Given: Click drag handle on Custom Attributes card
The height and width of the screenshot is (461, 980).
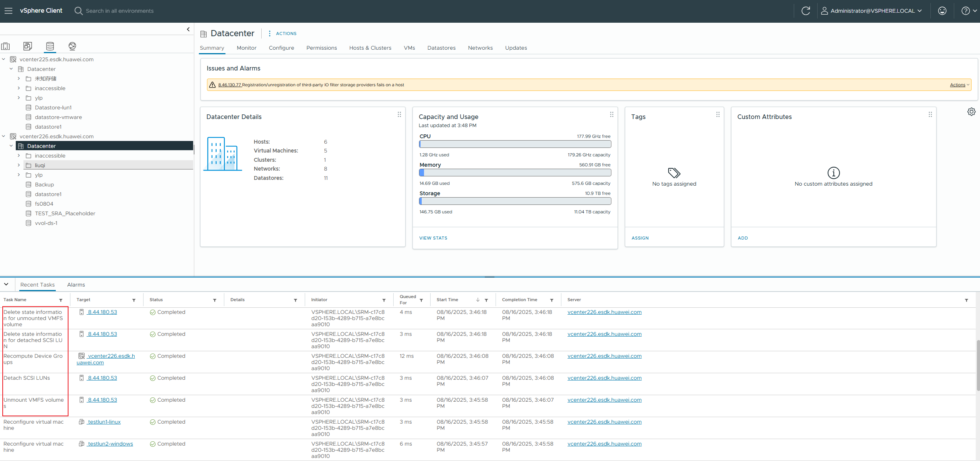Looking at the screenshot, I should 930,115.
